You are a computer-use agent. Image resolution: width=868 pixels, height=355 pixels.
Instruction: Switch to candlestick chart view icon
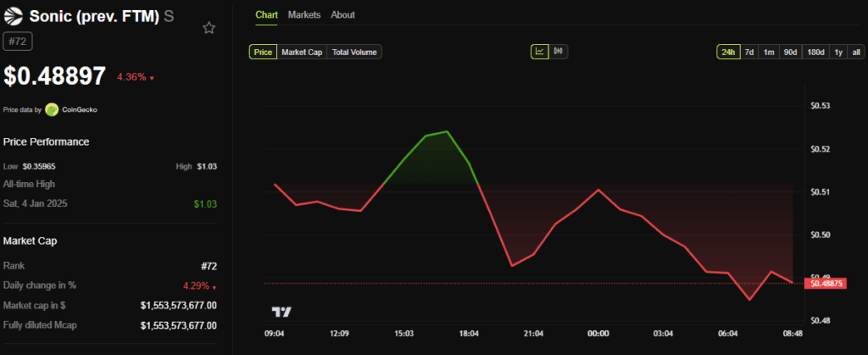558,52
